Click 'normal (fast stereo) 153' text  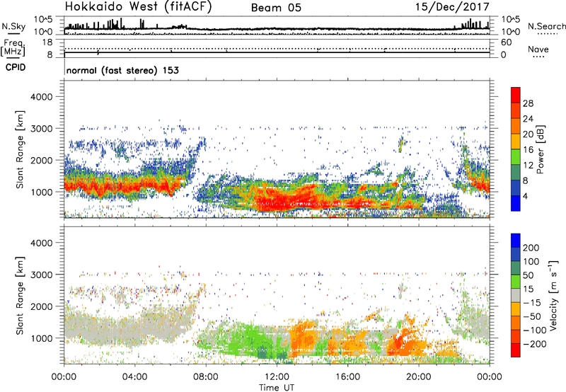pyautogui.click(x=122, y=70)
